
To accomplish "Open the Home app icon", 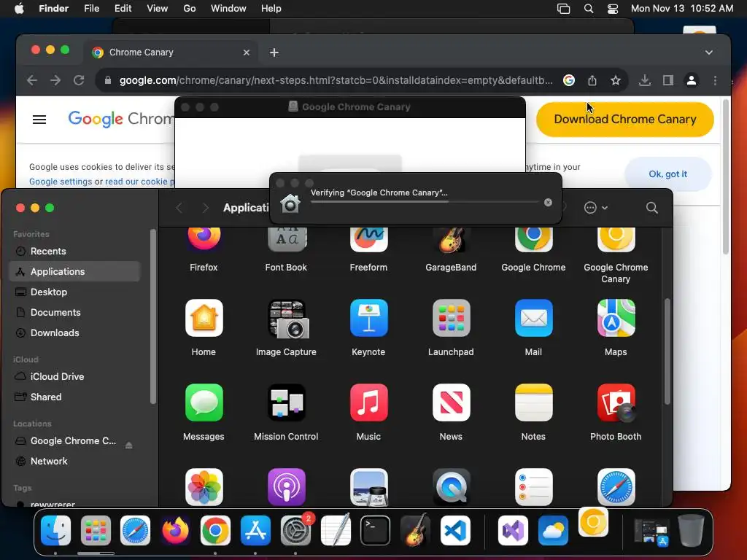I will 204,318.
